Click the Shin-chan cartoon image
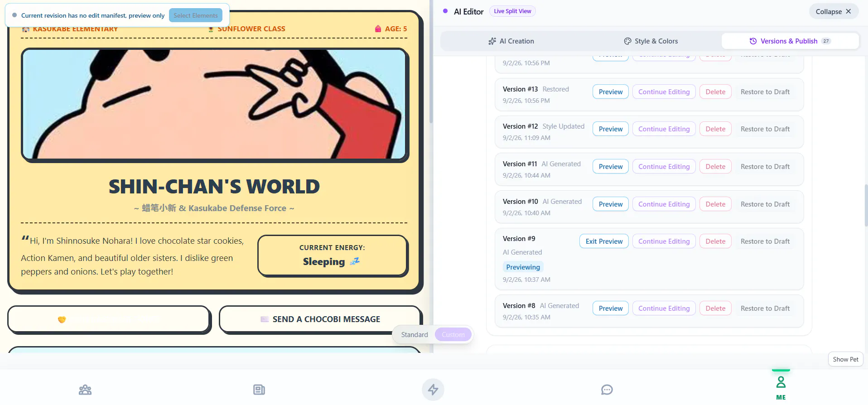868x405 pixels. click(x=215, y=105)
